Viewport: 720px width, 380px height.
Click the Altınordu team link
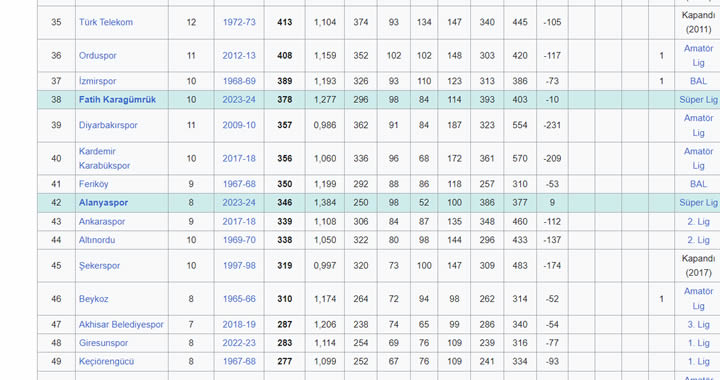tap(96, 240)
